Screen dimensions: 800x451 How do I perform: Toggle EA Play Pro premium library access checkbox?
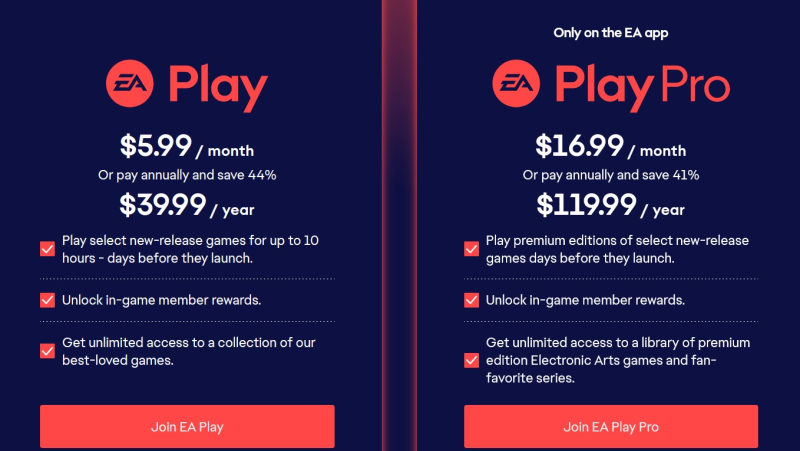tap(472, 360)
